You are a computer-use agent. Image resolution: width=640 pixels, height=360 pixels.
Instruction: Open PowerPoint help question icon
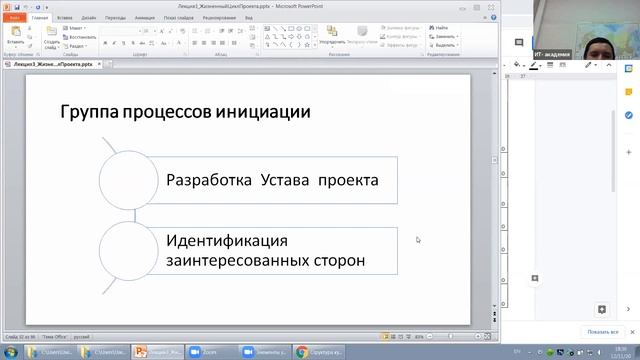493,18
